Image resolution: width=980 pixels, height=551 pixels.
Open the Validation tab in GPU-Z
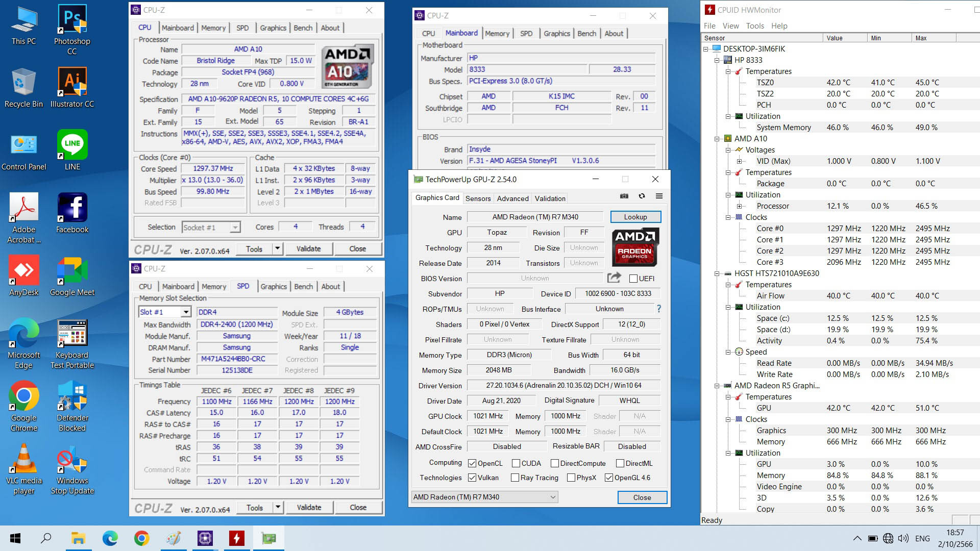(550, 198)
